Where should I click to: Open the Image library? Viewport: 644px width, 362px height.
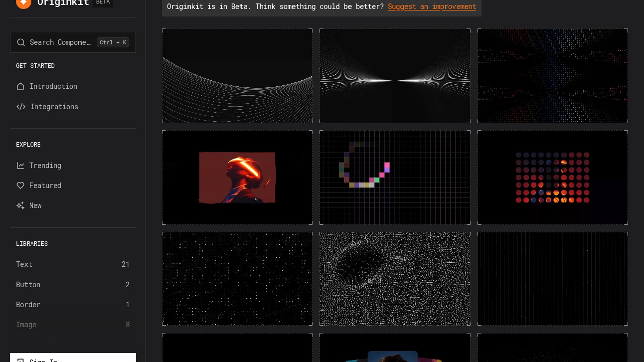pyautogui.click(x=73, y=325)
